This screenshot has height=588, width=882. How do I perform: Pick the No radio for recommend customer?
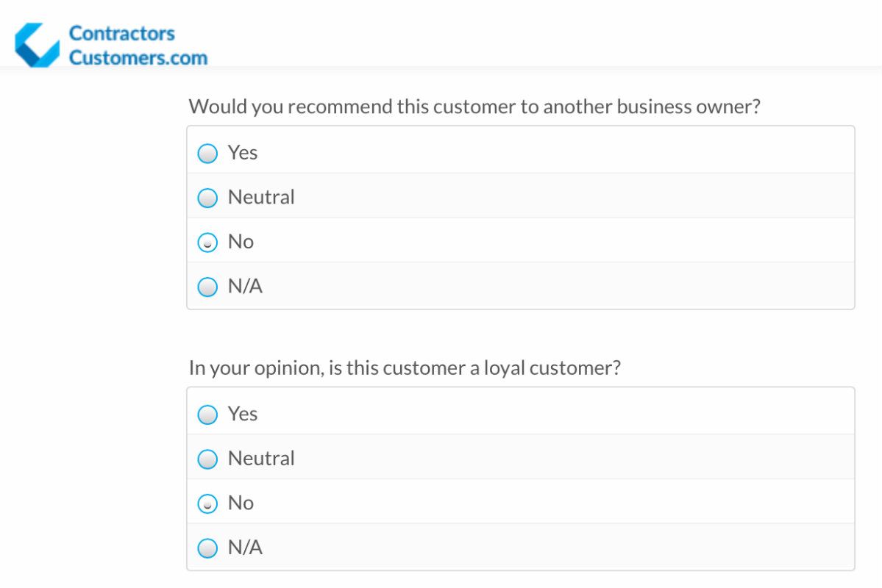(x=208, y=243)
